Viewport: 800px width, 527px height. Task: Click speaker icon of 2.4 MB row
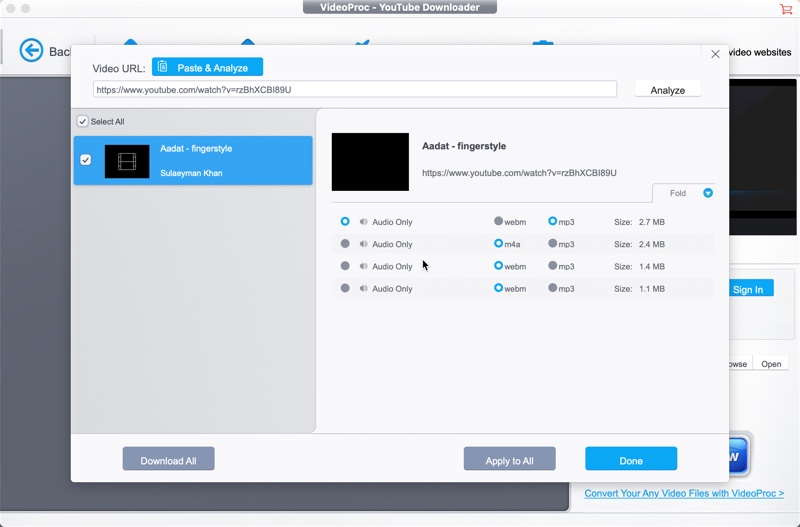point(363,244)
